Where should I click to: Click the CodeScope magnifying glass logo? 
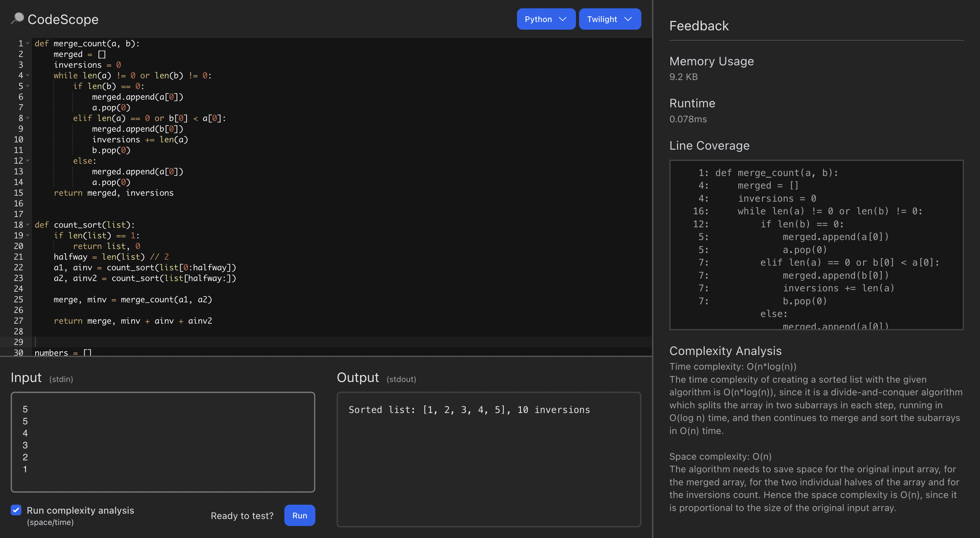17,19
